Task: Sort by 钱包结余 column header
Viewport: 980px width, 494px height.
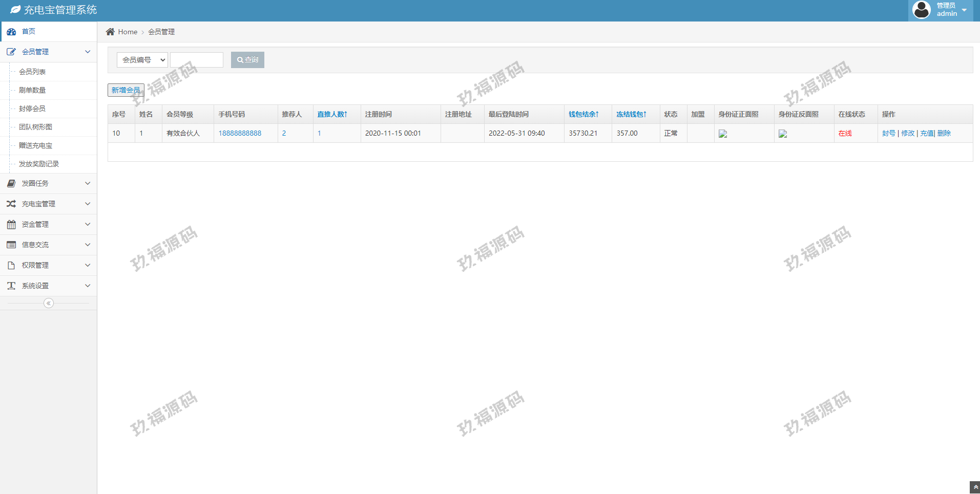Action: coord(583,114)
